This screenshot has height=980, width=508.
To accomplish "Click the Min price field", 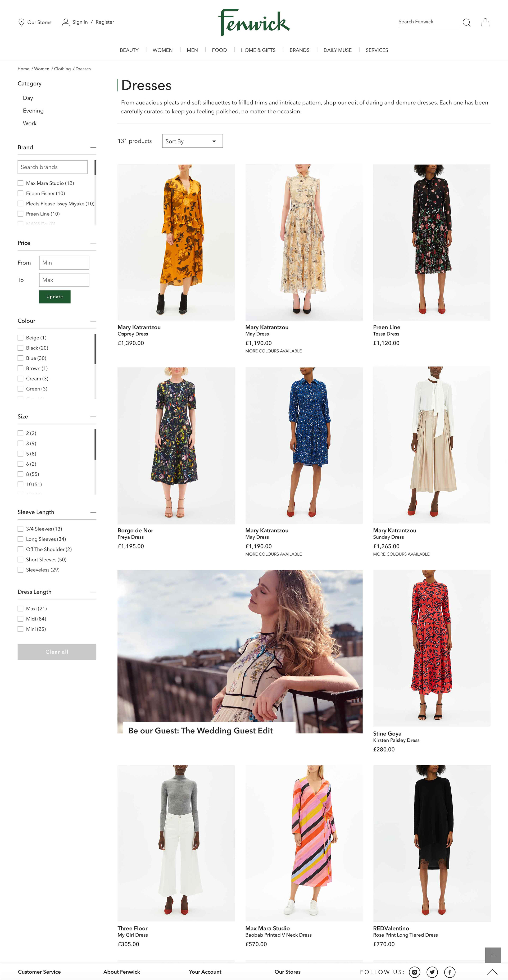I will (x=64, y=262).
